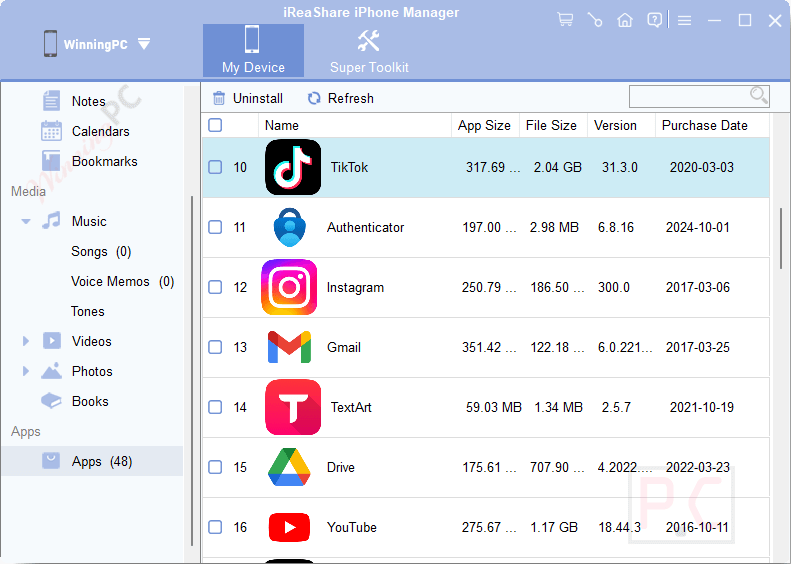791x564 pixels.
Task: Select Songs (0) in sidebar
Action: (x=101, y=251)
